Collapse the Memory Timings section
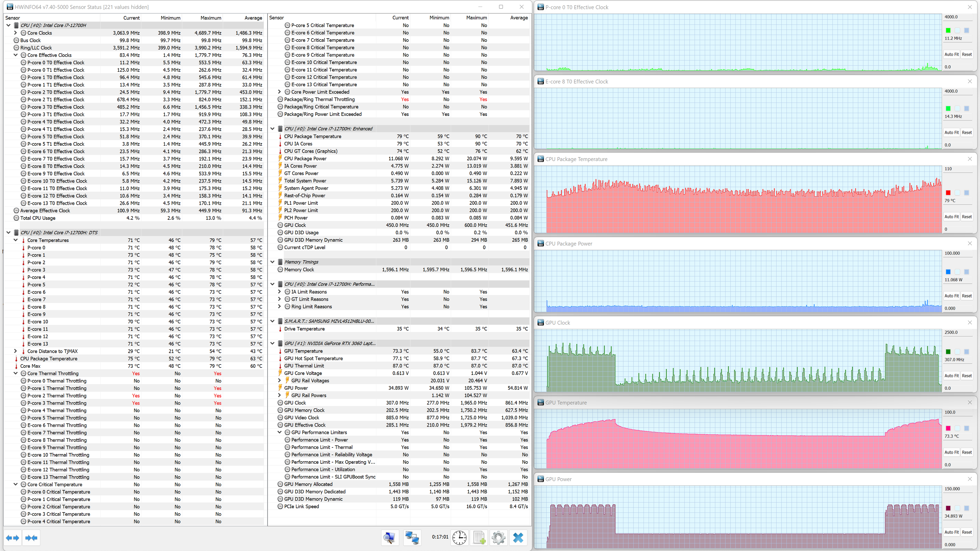The height and width of the screenshot is (551, 980). (272, 262)
